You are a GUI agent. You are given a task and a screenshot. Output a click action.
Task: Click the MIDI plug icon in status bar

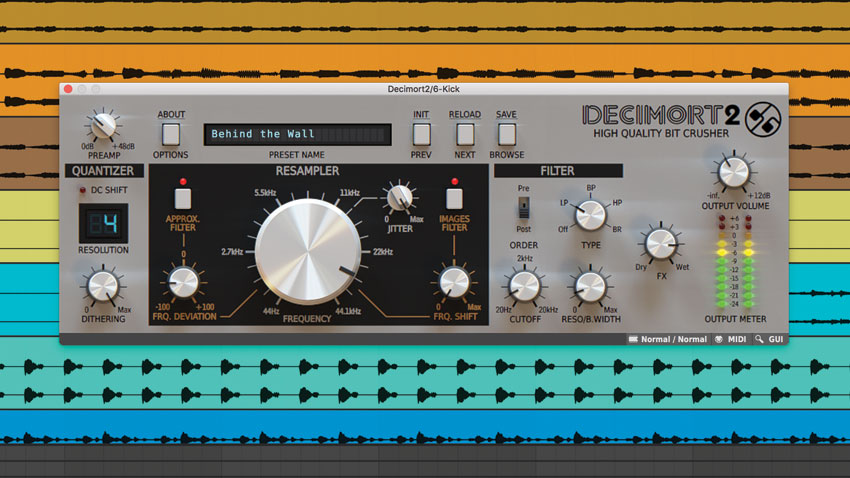click(x=719, y=339)
